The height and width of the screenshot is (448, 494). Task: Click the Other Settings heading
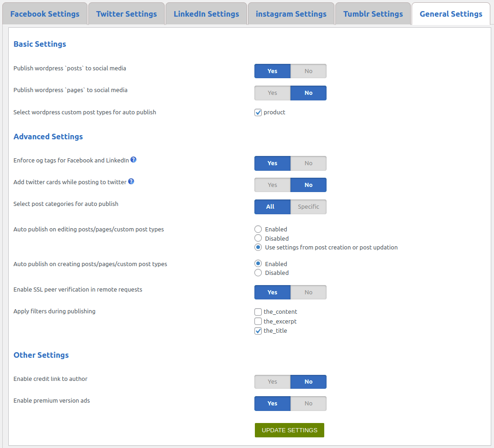click(x=41, y=355)
